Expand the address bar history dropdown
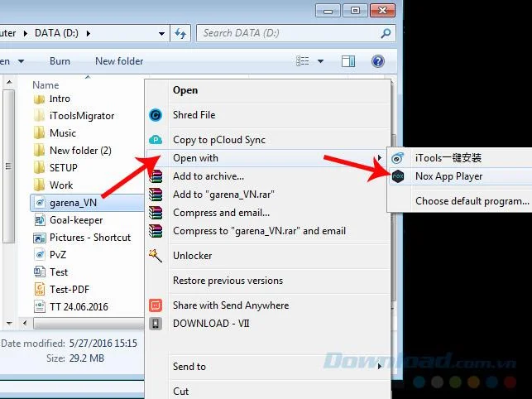 161,34
